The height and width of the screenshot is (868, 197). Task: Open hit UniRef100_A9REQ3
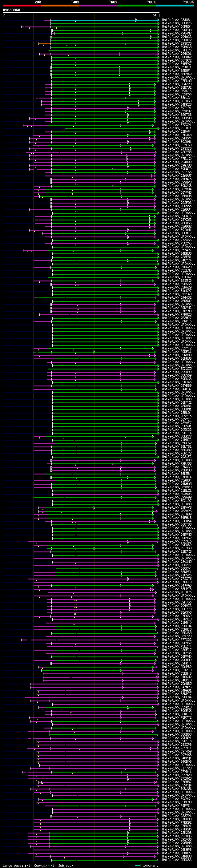pos(176,30)
